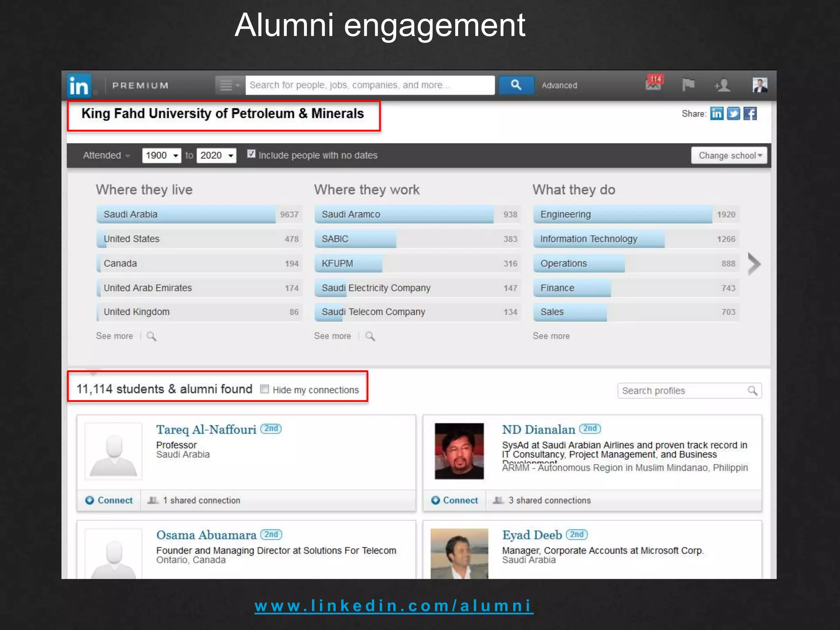The height and width of the screenshot is (630, 840).
Task: Open the 1900 start year dropdown
Action: [x=162, y=155]
